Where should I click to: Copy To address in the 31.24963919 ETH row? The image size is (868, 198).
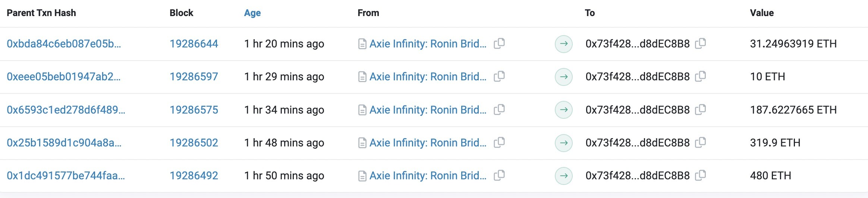coord(701,43)
